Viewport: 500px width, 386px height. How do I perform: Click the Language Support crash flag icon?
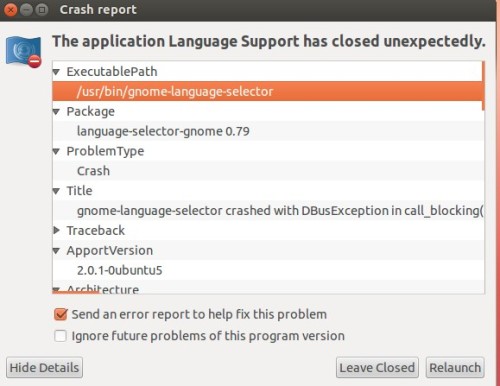tap(24, 52)
